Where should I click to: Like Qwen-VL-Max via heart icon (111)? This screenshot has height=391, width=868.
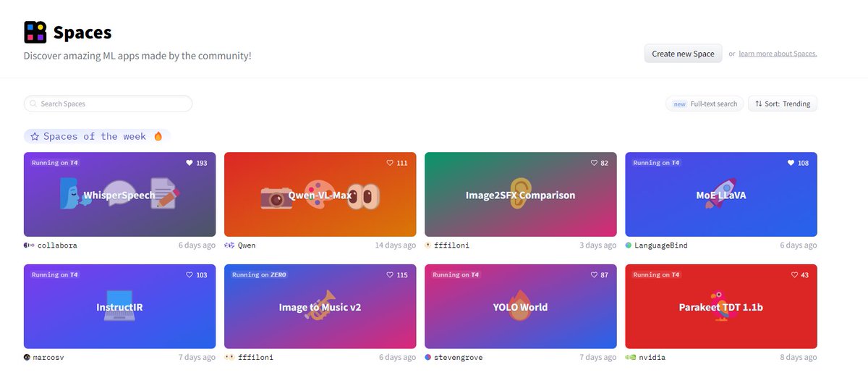(391, 163)
